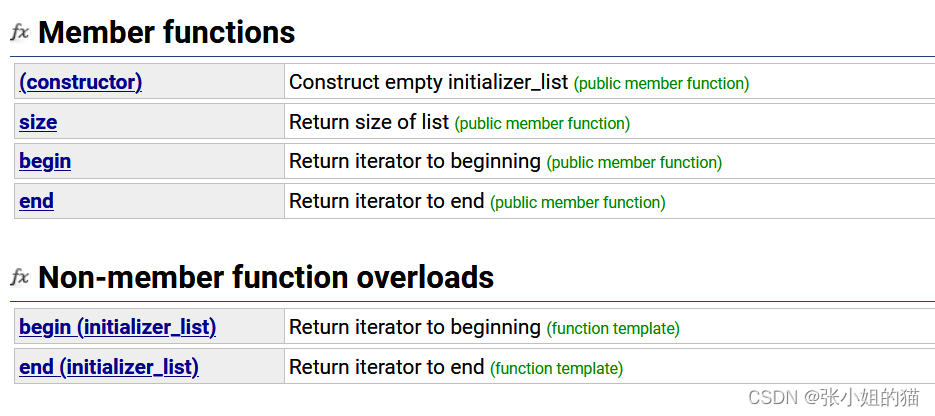This screenshot has width=935, height=416.
Task: Follow the begin member function link
Action: pyautogui.click(x=45, y=161)
